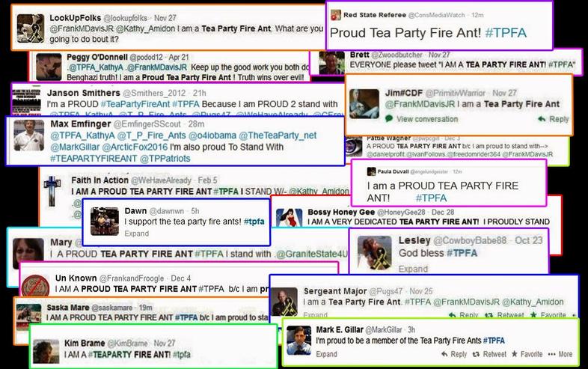
Task: Expand Mark E. Gillar's tweet
Action: click(x=326, y=354)
